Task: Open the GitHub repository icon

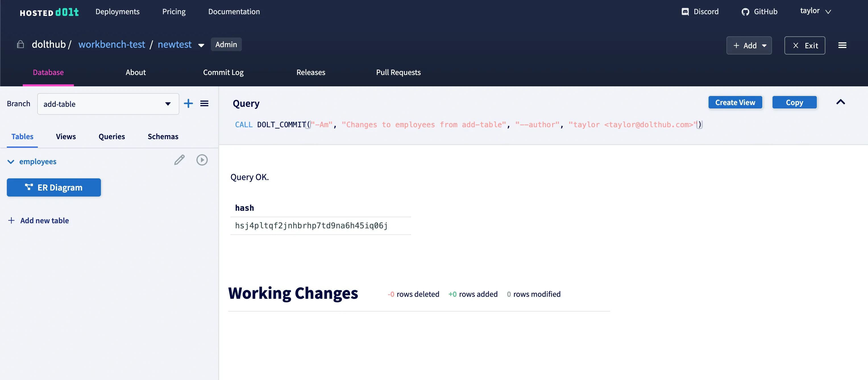Action: [746, 11]
